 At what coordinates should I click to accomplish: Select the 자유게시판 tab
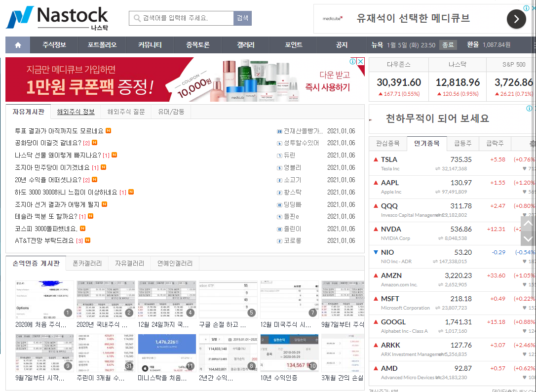(x=28, y=112)
